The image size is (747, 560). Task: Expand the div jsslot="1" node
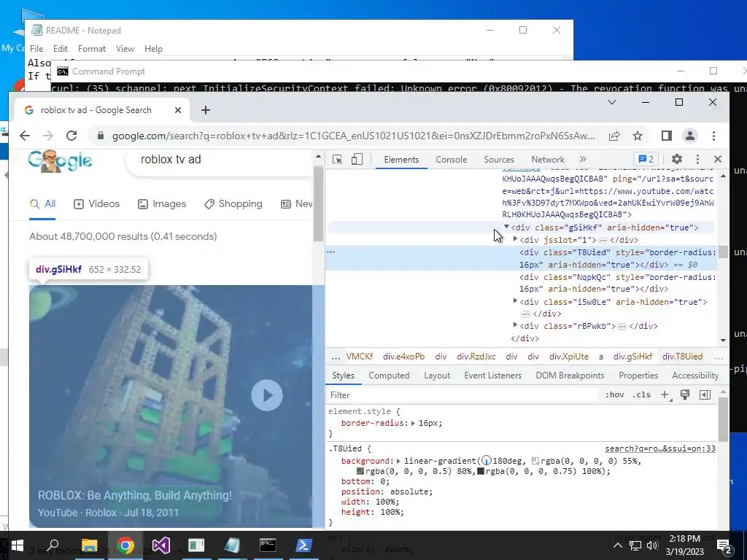click(515, 239)
